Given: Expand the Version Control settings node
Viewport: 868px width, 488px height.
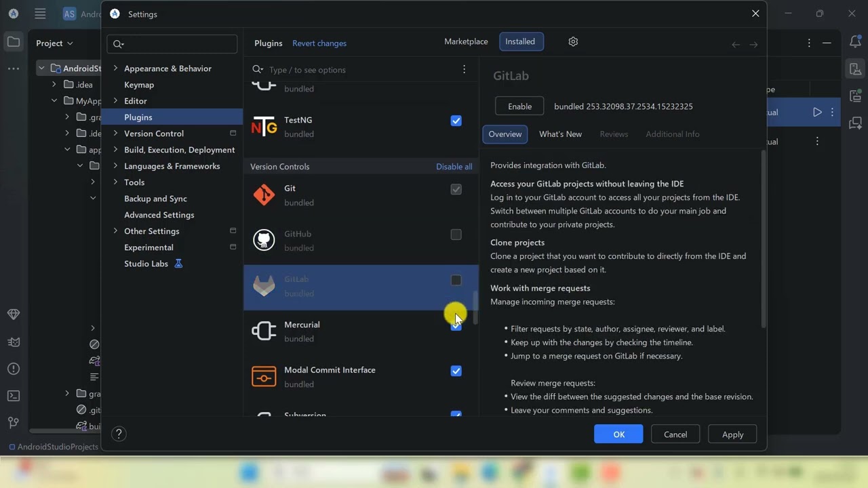Looking at the screenshot, I should pos(115,134).
